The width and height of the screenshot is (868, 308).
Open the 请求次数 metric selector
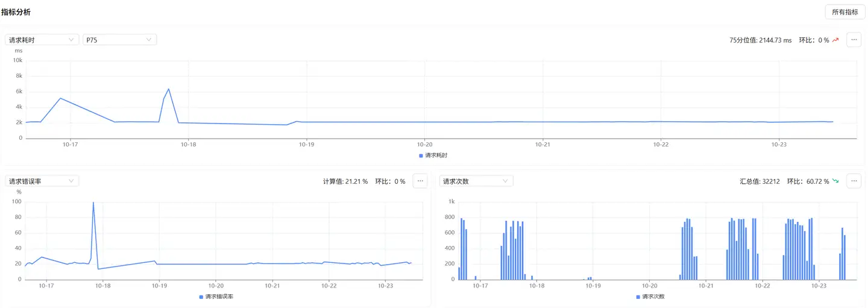tap(476, 181)
